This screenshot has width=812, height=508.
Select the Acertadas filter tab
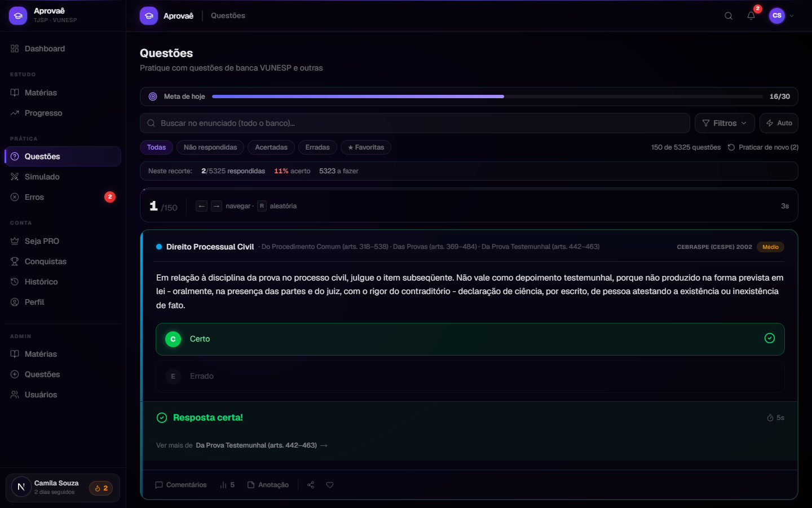pos(271,147)
